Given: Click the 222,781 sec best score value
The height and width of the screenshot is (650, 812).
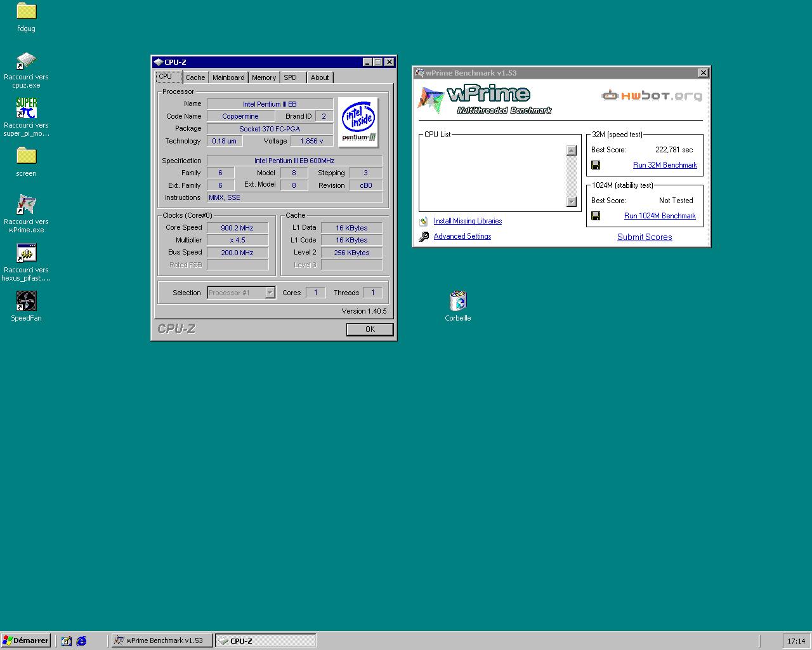Looking at the screenshot, I should [674, 150].
